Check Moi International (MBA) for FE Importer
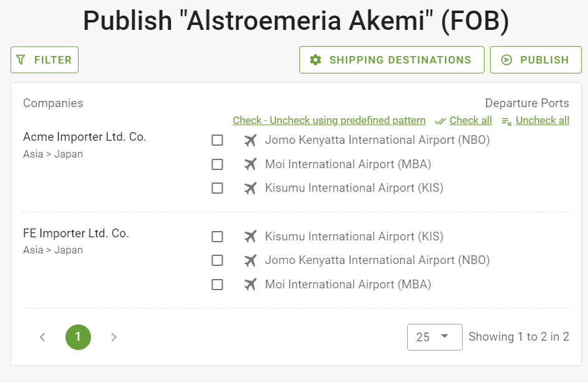Viewport: 588px width, 383px height. tap(217, 285)
